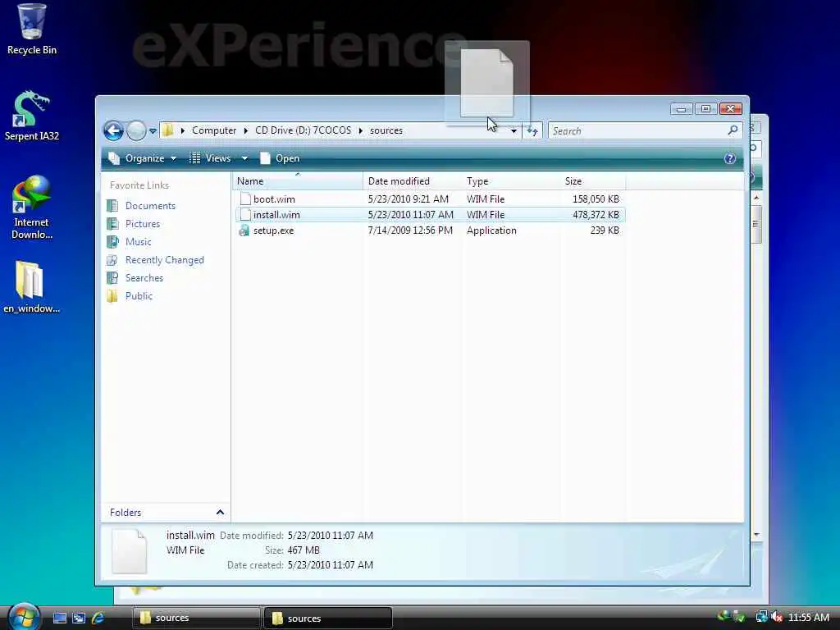Open the Recycle Bin desktop icon
This screenshot has height=630, width=840.
(x=31, y=30)
